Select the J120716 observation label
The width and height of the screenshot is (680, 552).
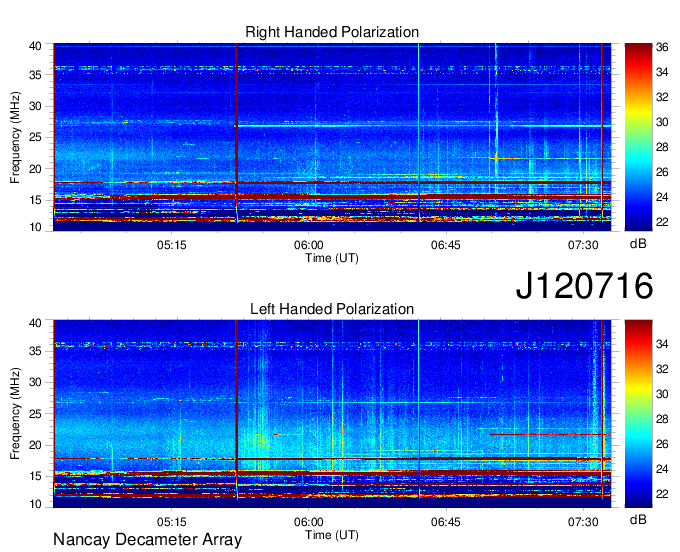pos(584,285)
